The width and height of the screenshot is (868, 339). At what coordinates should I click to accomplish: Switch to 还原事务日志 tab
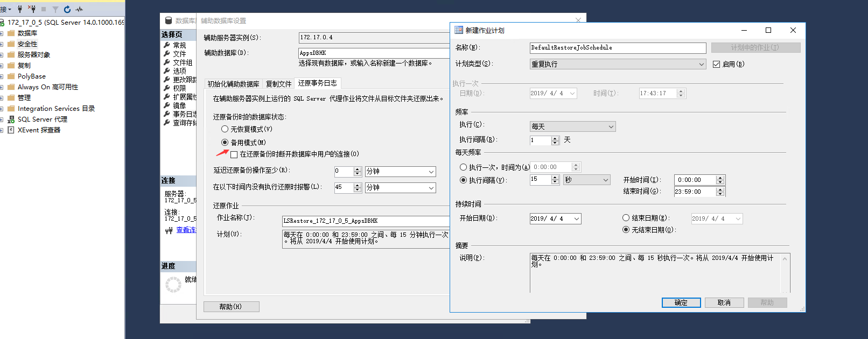click(x=317, y=83)
